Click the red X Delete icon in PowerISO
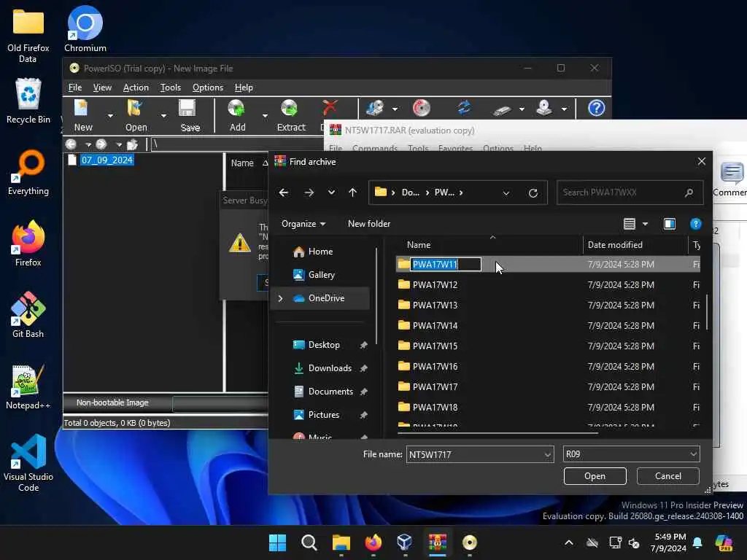Screen dimensions: 747x560 (x=330, y=108)
